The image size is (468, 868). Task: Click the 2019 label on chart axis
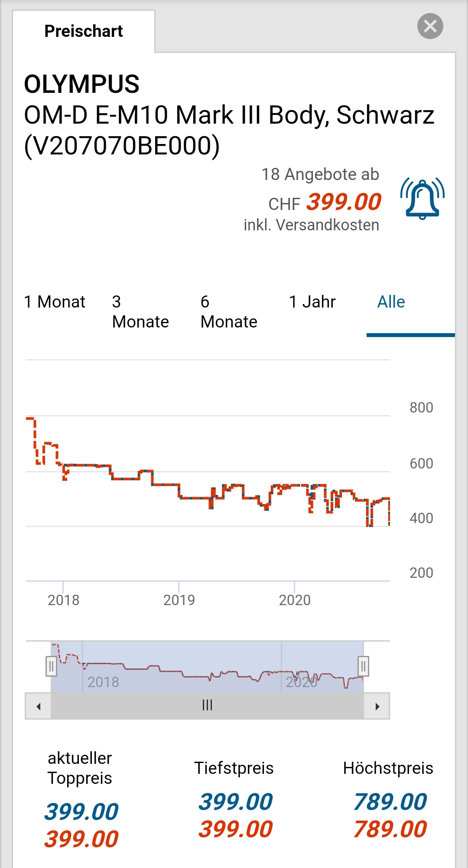(179, 600)
